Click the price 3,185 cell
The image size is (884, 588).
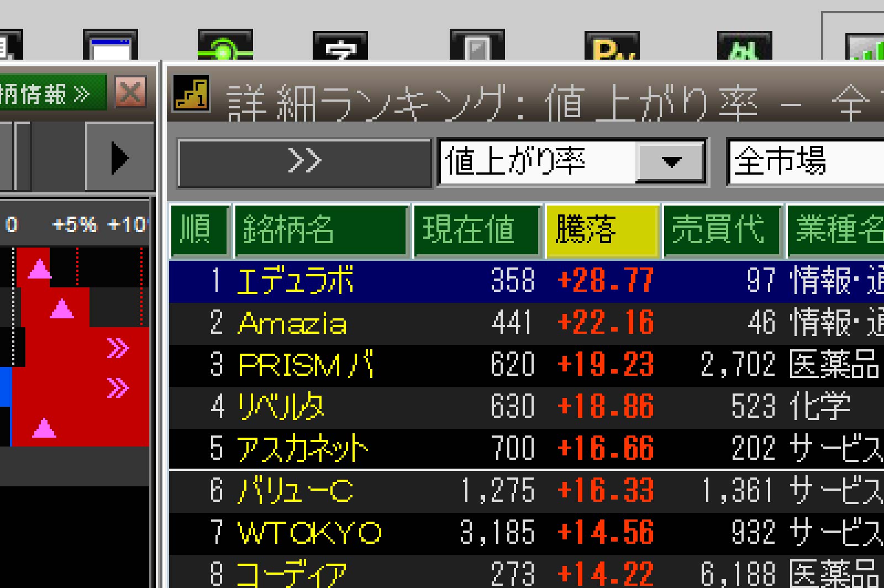(497, 532)
